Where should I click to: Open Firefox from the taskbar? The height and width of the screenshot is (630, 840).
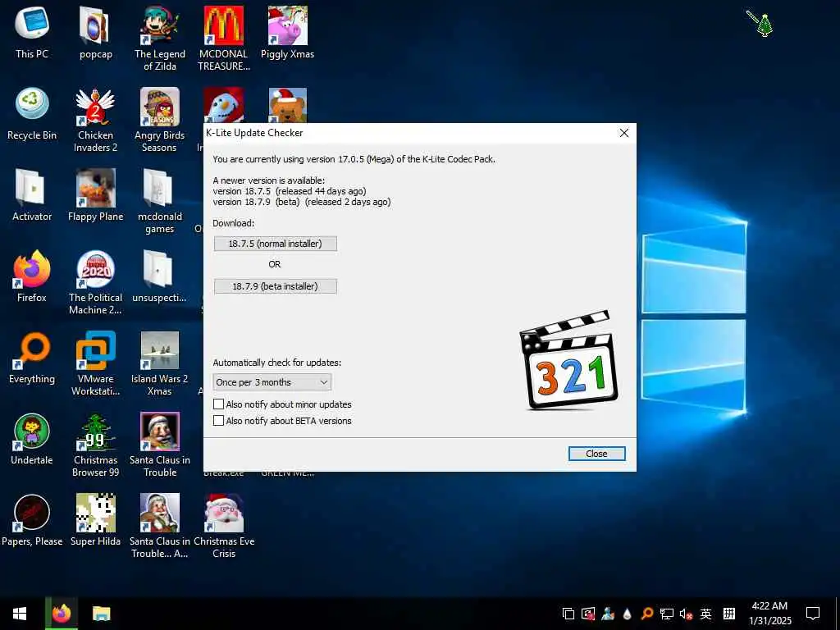click(x=61, y=614)
